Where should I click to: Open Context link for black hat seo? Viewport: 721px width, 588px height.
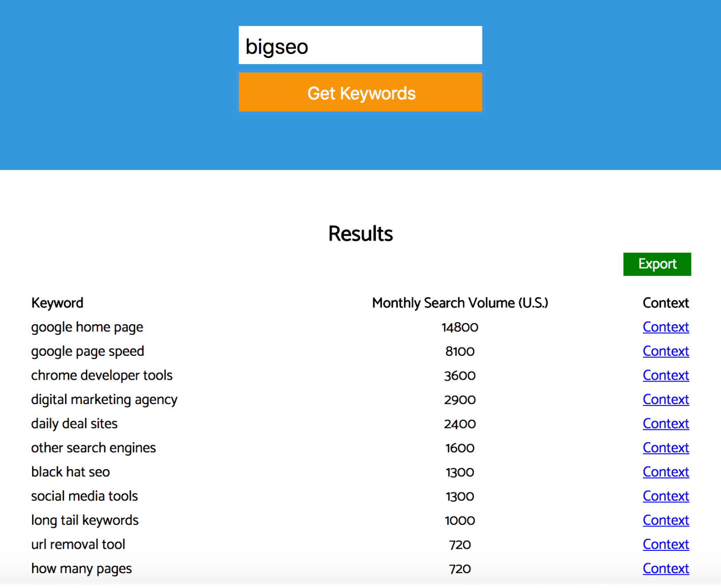[x=666, y=472]
